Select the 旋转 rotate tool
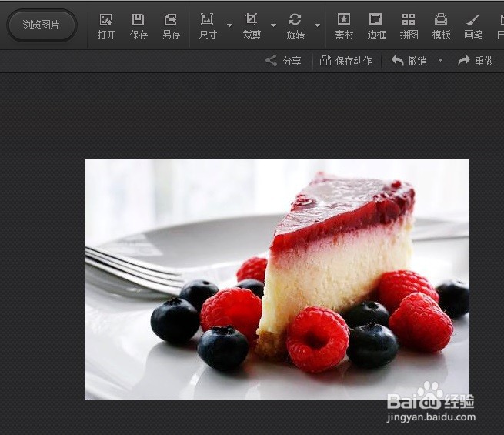The width and height of the screenshot is (504, 435). tap(295, 27)
